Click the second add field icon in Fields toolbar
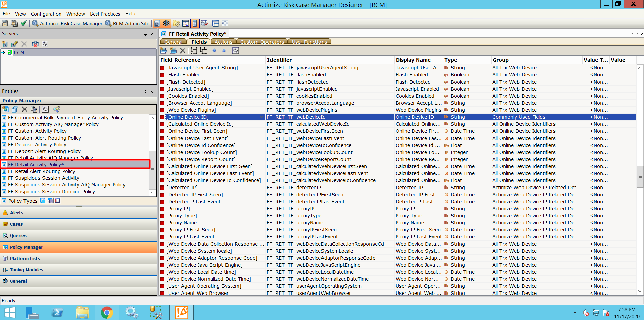The width and height of the screenshot is (644, 320). (x=173, y=51)
